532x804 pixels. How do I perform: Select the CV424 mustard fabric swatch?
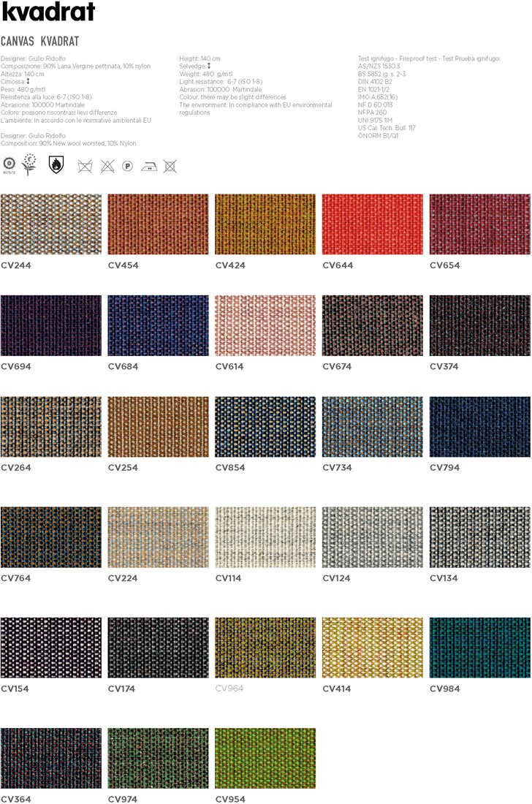pos(265,224)
